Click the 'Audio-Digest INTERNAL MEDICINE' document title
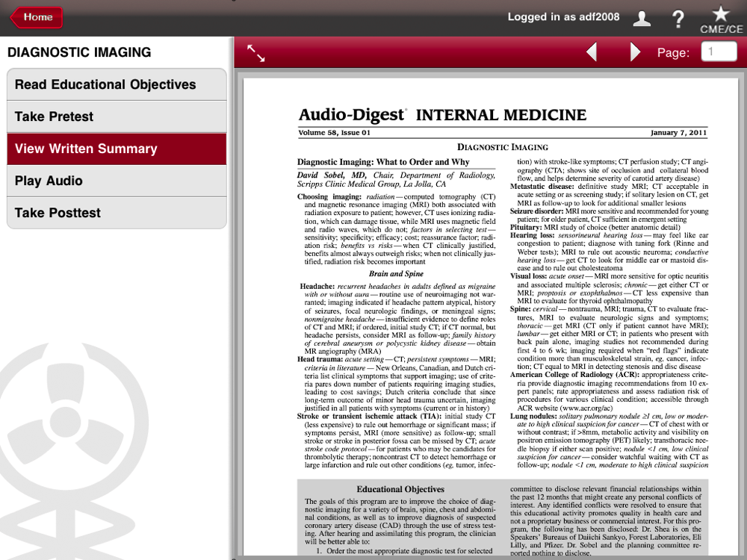The height and width of the screenshot is (560, 747). [x=442, y=115]
